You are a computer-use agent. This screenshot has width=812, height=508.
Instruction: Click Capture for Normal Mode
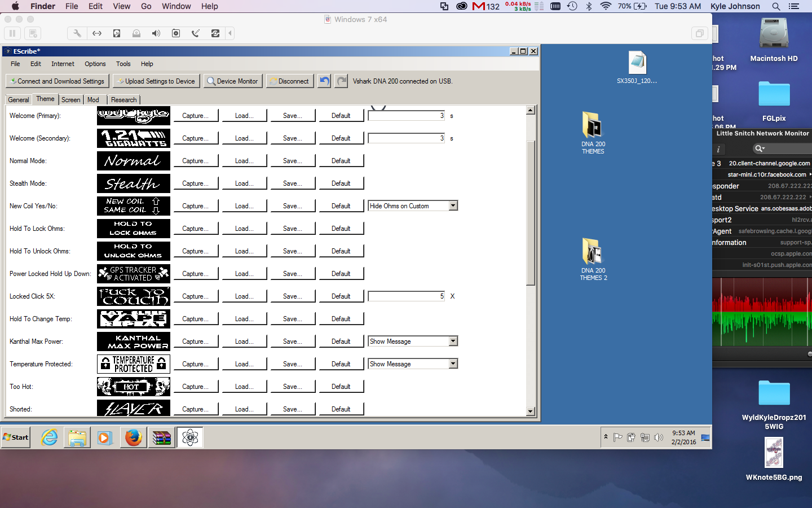coord(195,161)
